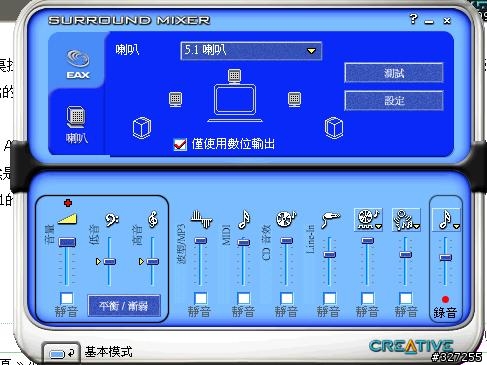This screenshot has height=365, width=487.
Task: Click the 低音 bass slider handle
Action: [x=110, y=262]
